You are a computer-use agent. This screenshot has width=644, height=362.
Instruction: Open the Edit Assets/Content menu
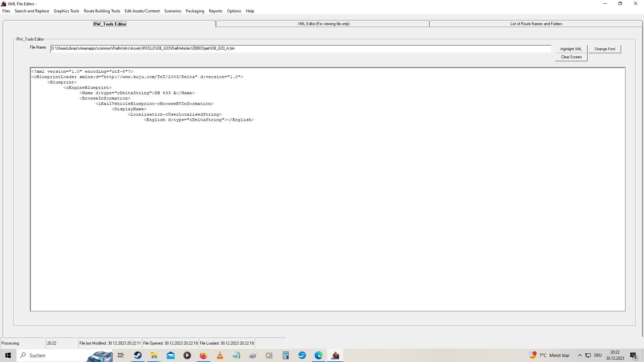(x=142, y=11)
